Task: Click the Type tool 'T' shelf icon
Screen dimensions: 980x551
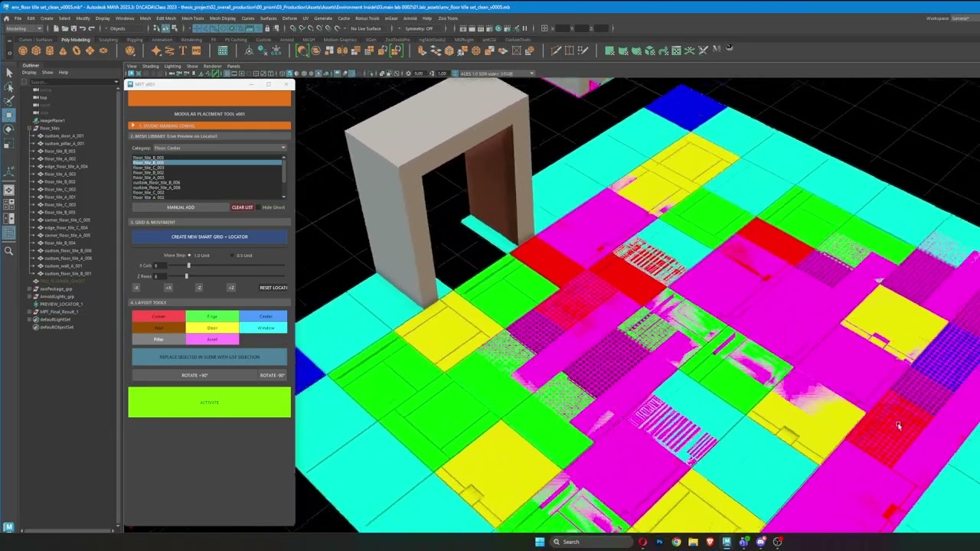Action: tap(183, 51)
